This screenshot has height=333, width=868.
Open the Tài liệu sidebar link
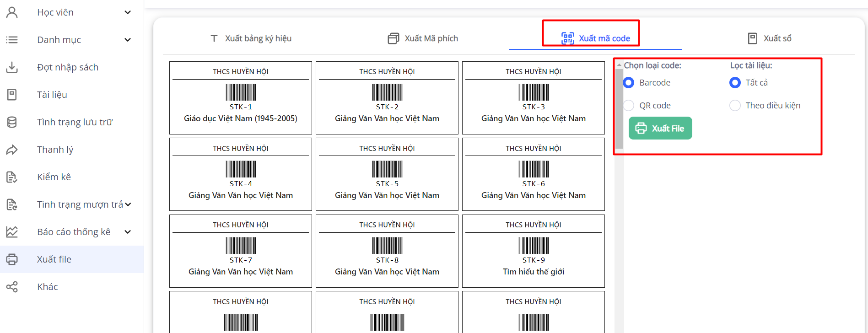coord(52,95)
